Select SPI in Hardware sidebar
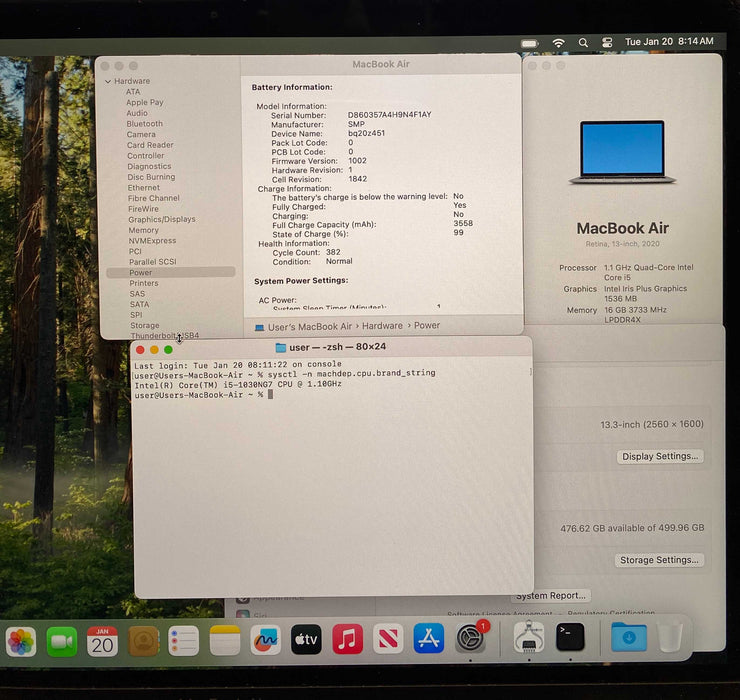The height and width of the screenshot is (700, 740). pyautogui.click(x=136, y=314)
